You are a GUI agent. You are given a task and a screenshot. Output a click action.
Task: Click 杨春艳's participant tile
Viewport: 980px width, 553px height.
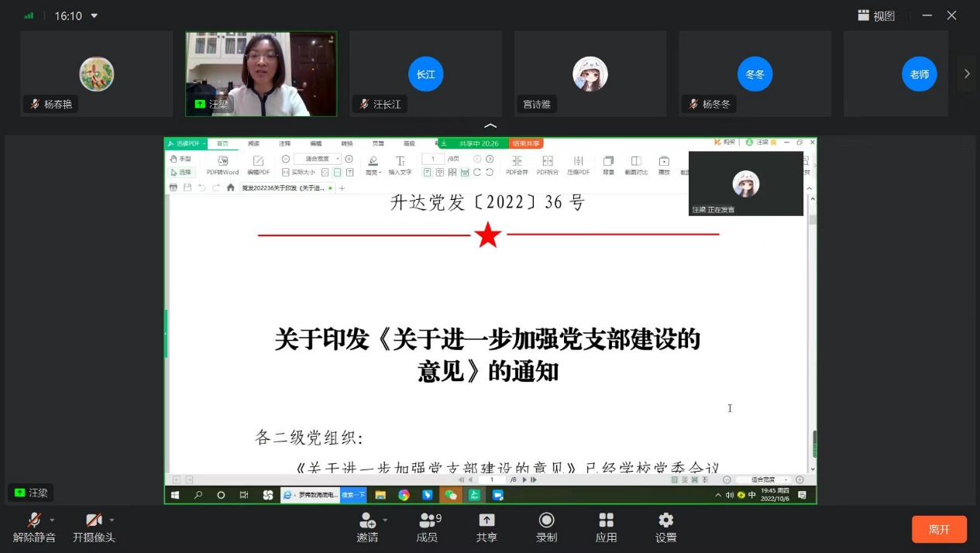coord(96,74)
